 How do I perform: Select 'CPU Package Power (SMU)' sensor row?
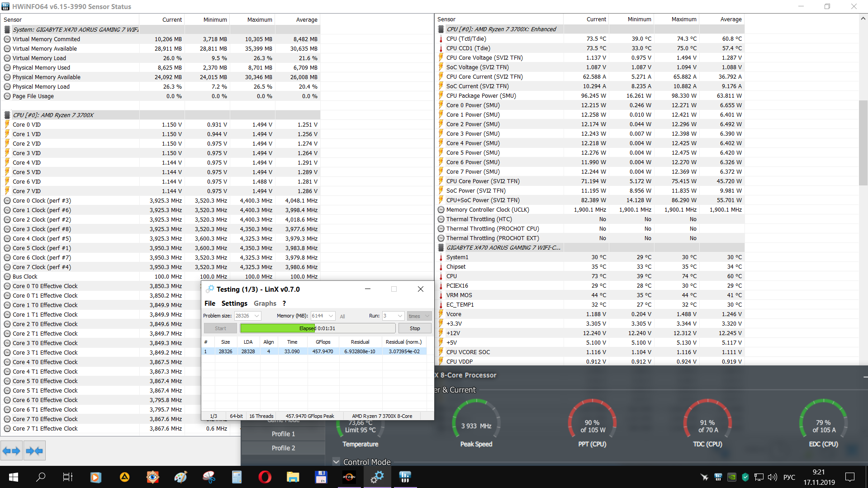[590, 96]
